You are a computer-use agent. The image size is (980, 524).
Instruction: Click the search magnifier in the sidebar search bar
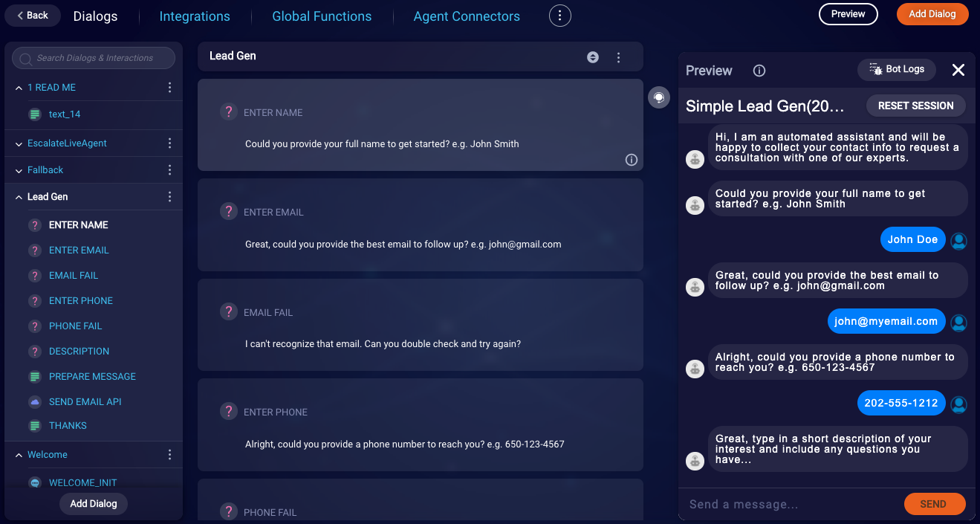coord(25,58)
